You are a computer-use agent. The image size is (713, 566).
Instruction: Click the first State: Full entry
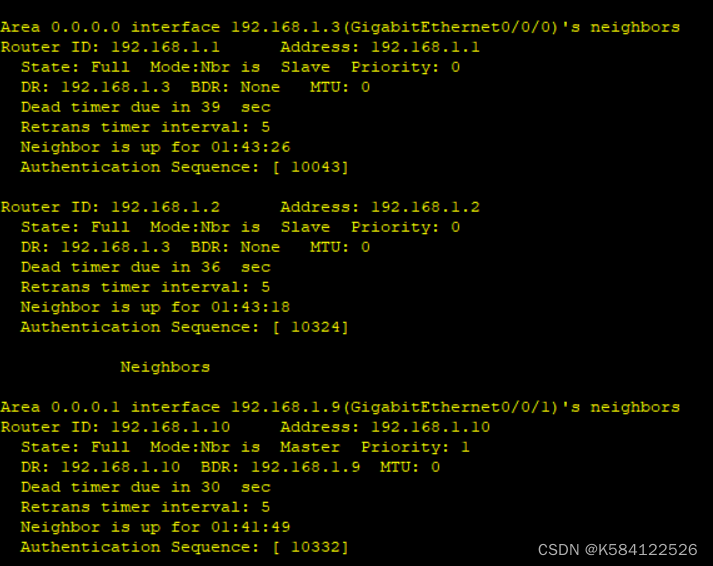[75, 67]
